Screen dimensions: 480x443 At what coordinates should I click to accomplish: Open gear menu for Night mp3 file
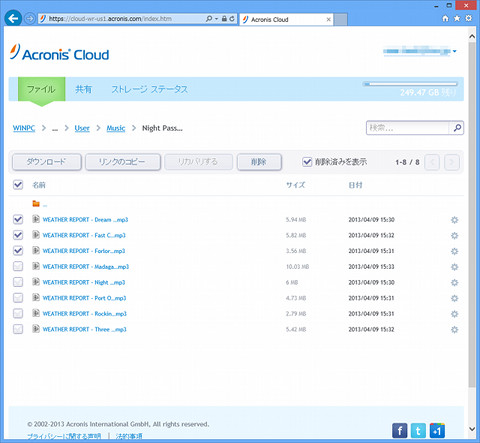(454, 283)
